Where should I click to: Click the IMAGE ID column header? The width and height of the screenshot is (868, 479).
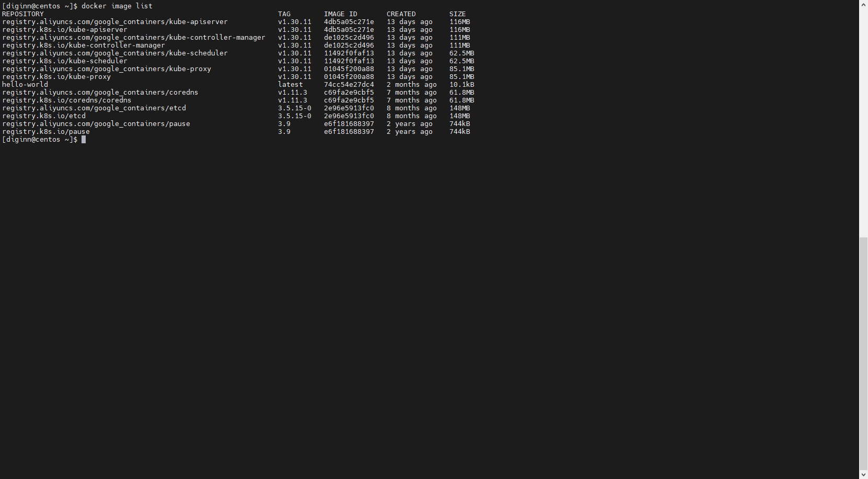340,14
